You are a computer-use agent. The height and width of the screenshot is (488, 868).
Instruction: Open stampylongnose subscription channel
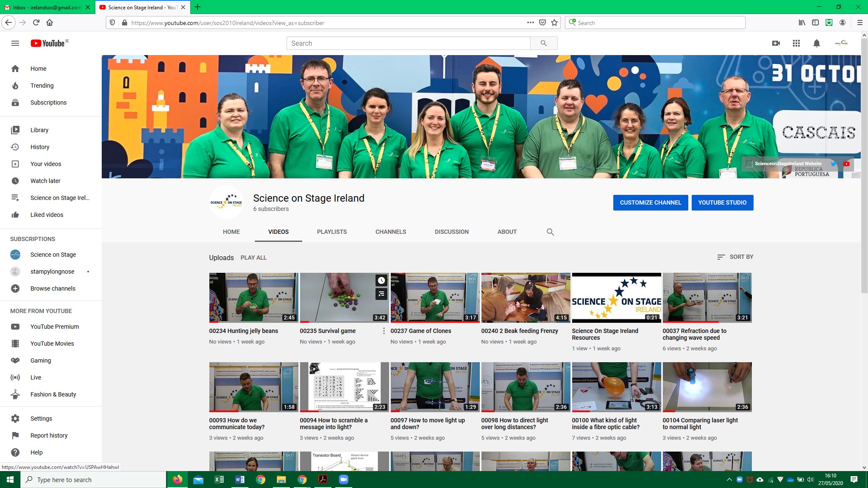tap(51, 272)
